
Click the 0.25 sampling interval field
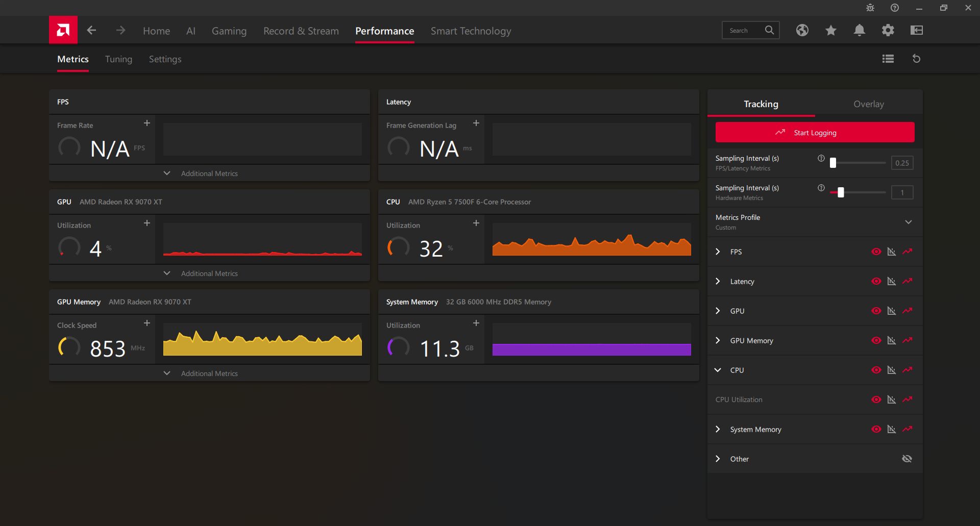(902, 163)
